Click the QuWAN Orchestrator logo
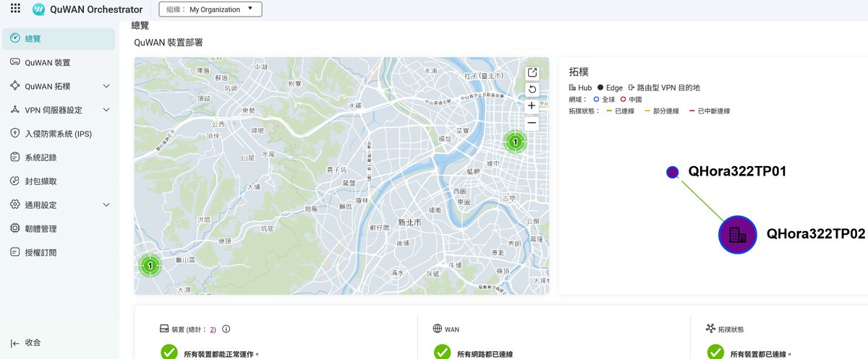This screenshot has width=868, height=359. pyautogui.click(x=39, y=9)
